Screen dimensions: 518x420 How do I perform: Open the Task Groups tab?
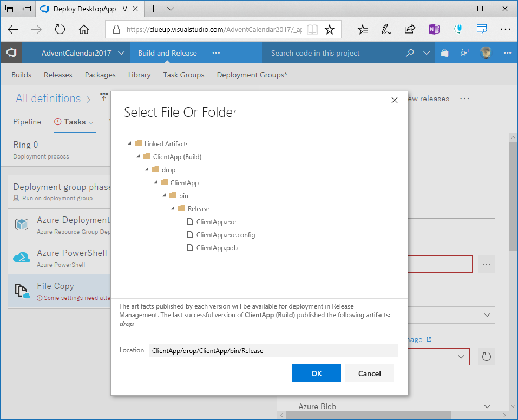[x=183, y=75]
